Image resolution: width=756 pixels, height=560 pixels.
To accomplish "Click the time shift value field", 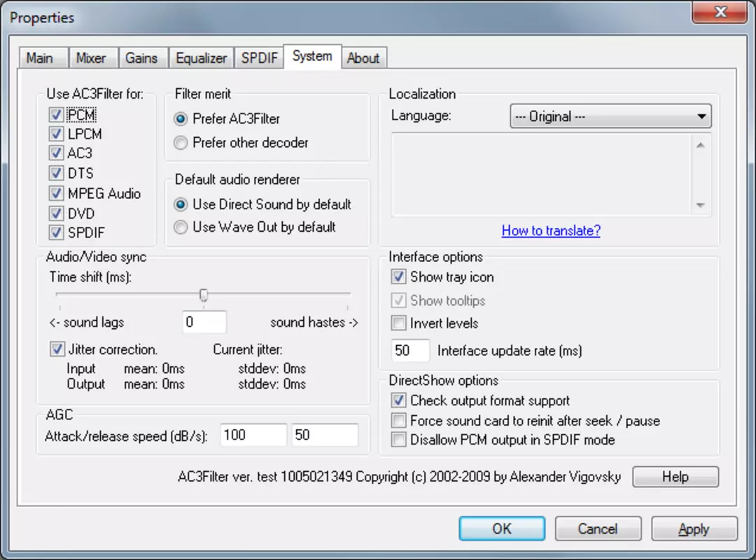I will point(204,322).
